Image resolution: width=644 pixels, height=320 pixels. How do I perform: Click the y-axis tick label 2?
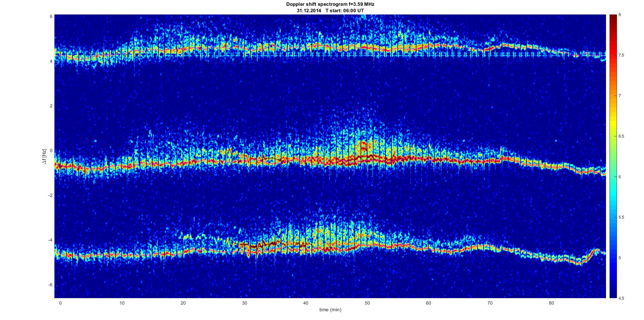click(51, 106)
